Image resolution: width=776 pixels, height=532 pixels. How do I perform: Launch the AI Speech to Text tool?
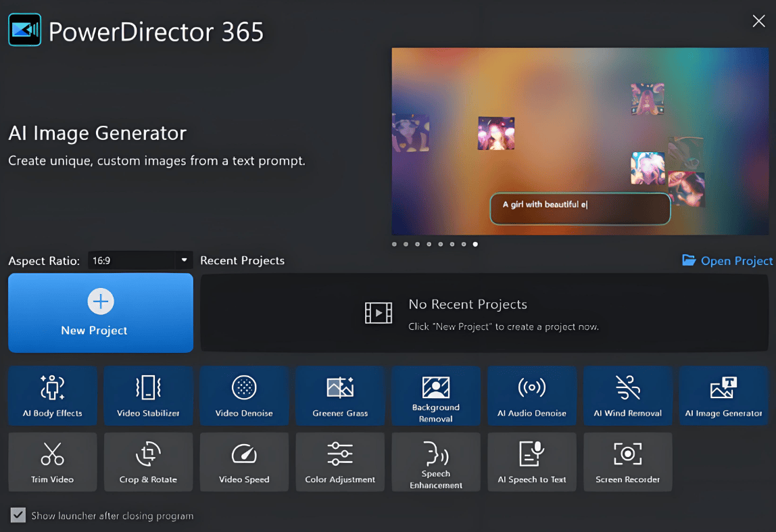[x=532, y=462]
